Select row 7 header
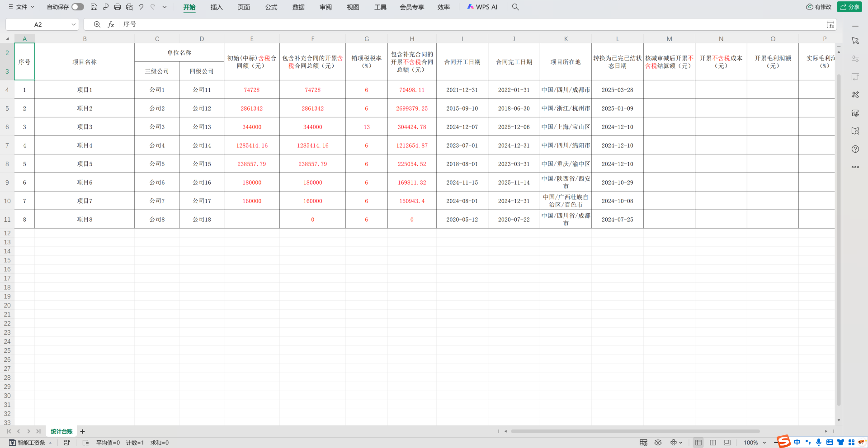This screenshot has width=868, height=448. click(7, 145)
